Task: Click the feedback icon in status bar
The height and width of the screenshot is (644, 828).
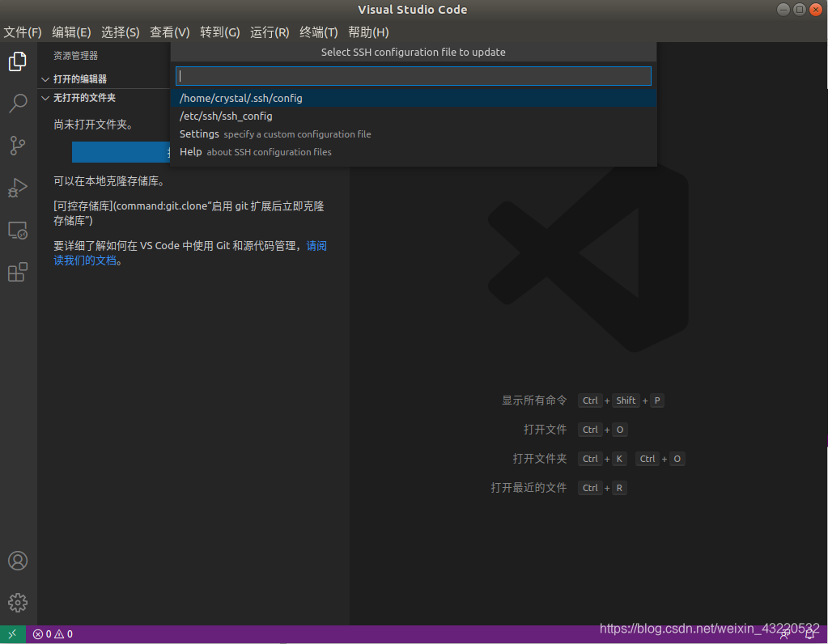Action: [x=785, y=634]
